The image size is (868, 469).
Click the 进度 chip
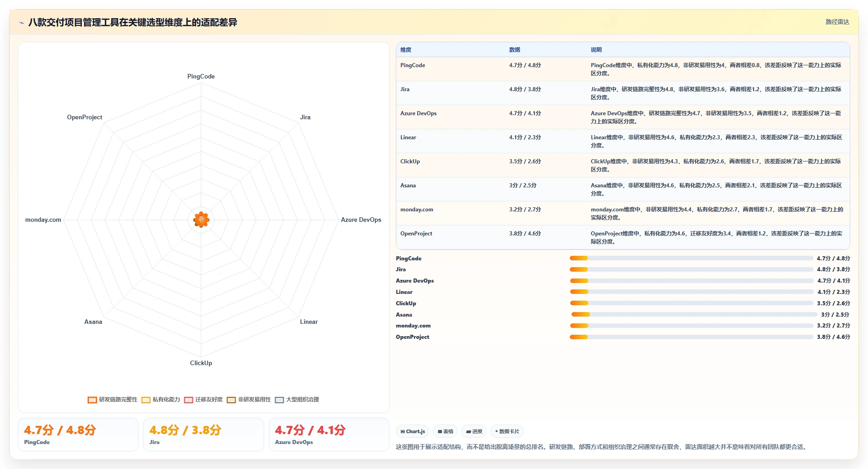[474, 431]
